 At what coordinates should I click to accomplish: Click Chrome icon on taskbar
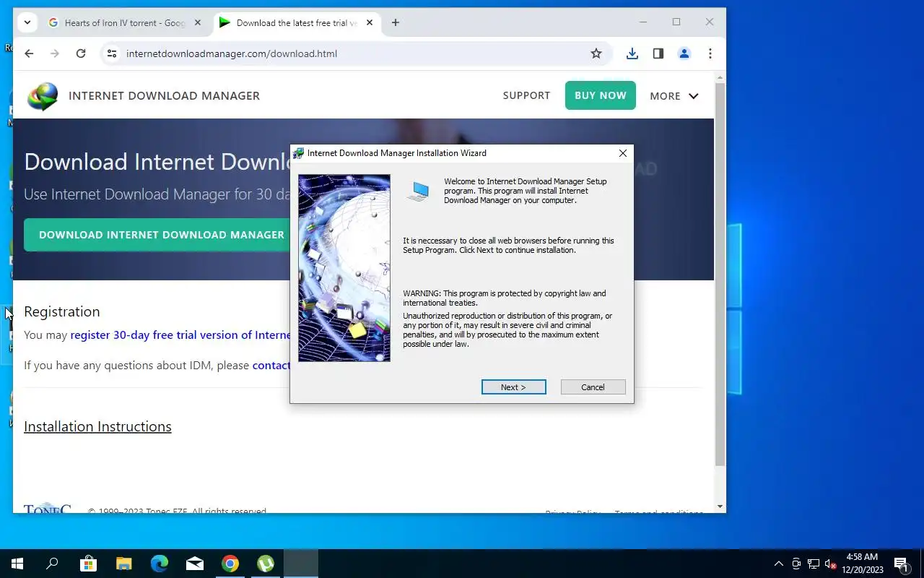click(x=230, y=564)
